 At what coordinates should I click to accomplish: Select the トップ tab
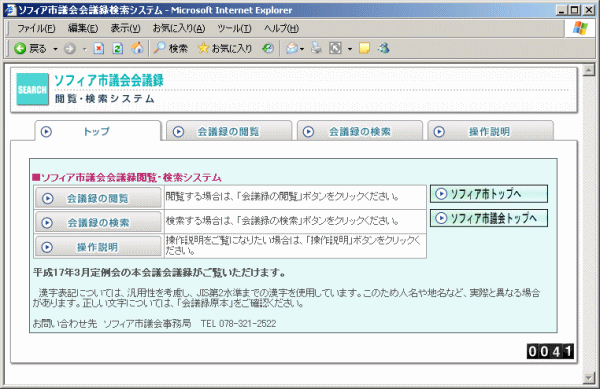pyautogui.click(x=98, y=131)
